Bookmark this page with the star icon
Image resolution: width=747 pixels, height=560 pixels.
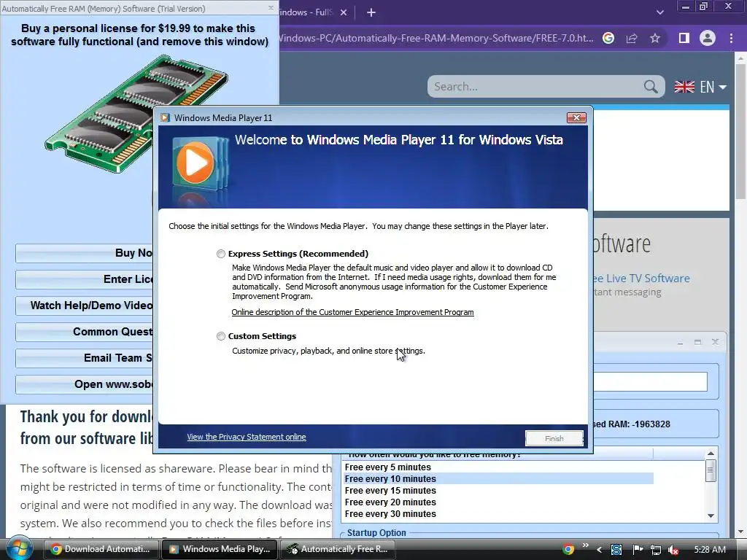[655, 38]
